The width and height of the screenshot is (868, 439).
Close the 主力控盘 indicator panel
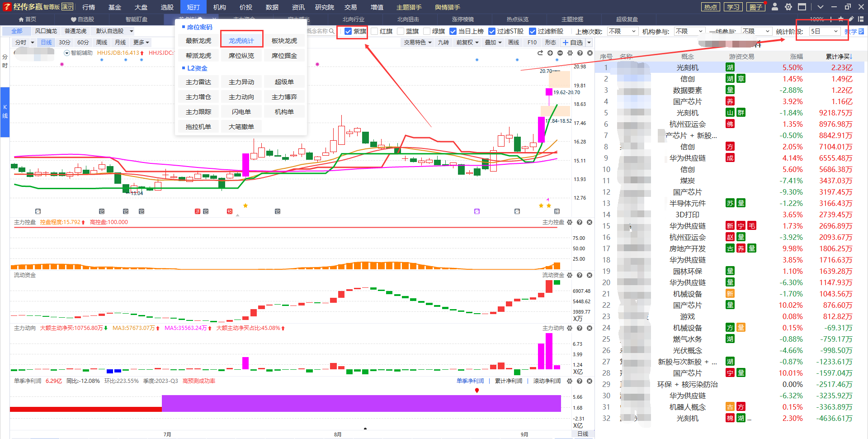pyautogui.click(x=590, y=222)
